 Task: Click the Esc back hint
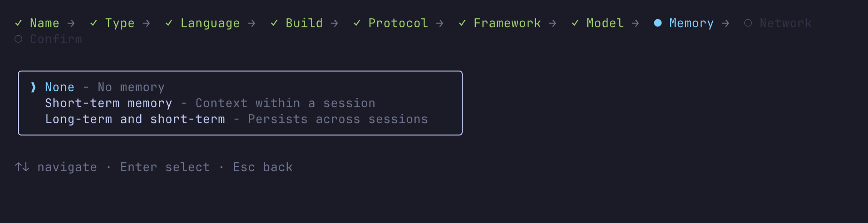pos(263,167)
